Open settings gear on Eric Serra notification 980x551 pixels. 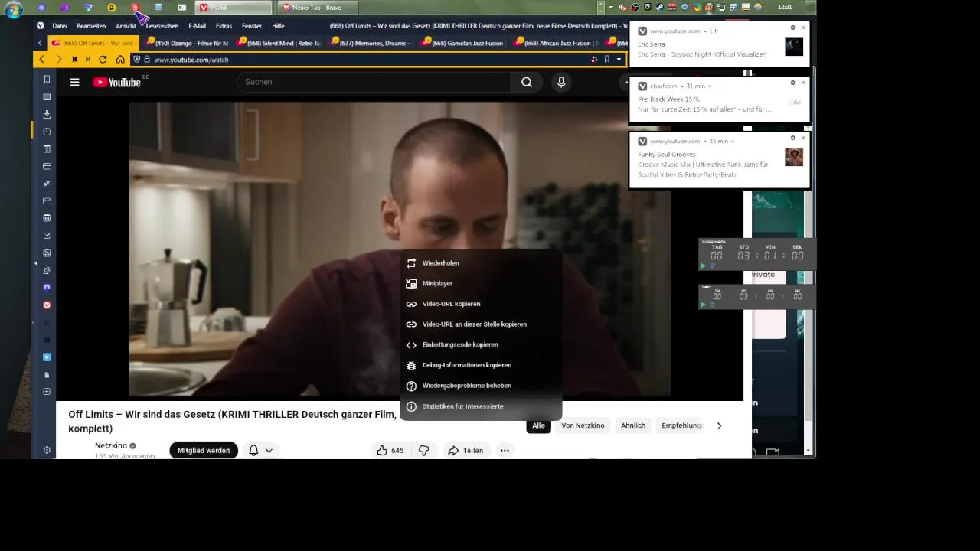tap(793, 28)
